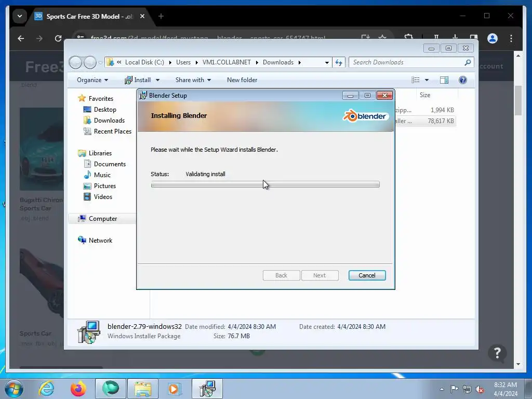This screenshot has height=399, width=532.
Task: Switch to installer taskbar icon
Action: coord(207,389)
